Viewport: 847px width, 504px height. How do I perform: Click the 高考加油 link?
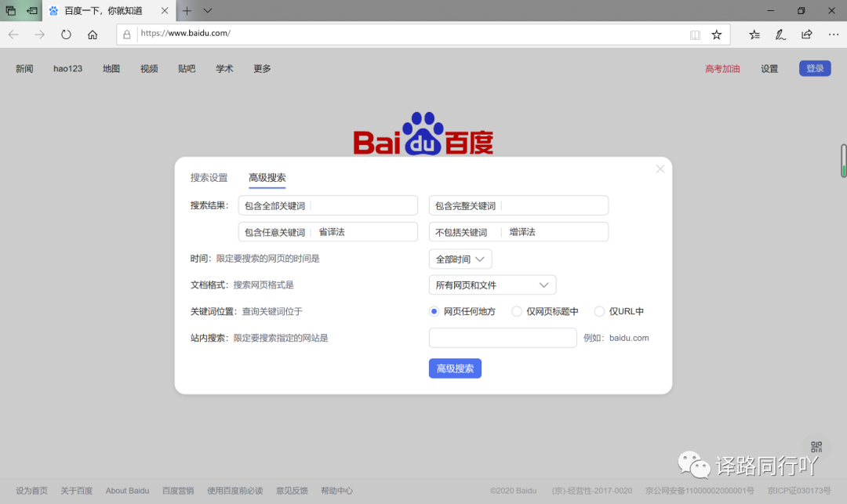point(722,68)
